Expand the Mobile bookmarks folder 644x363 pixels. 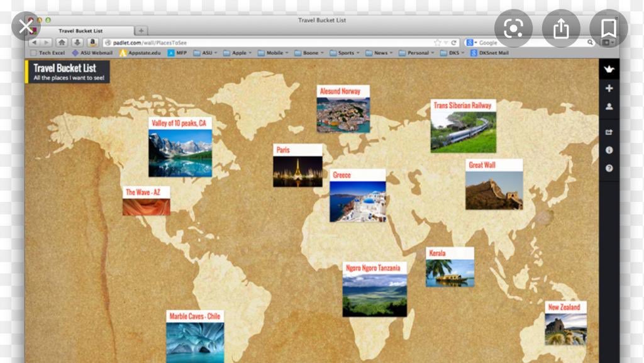pyautogui.click(x=273, y=53)
